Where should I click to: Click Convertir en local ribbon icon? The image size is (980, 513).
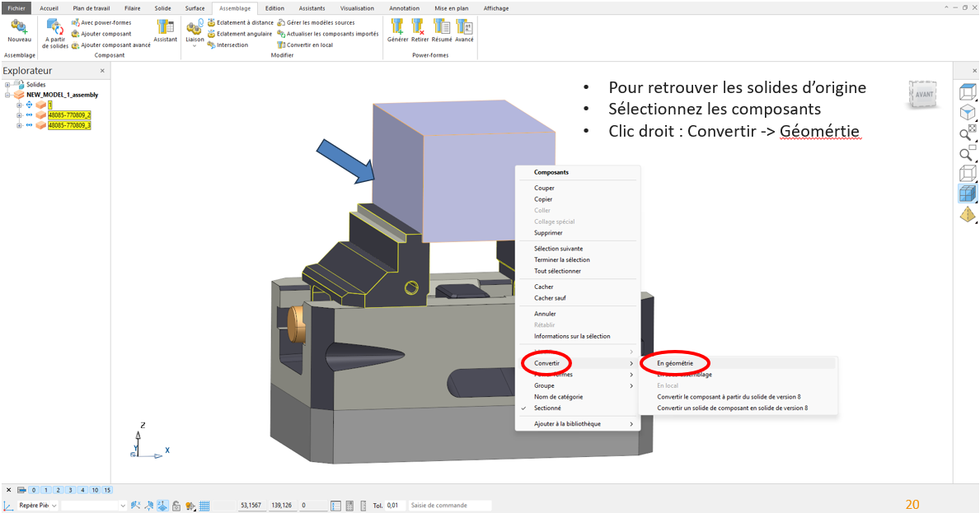[281, 45]
